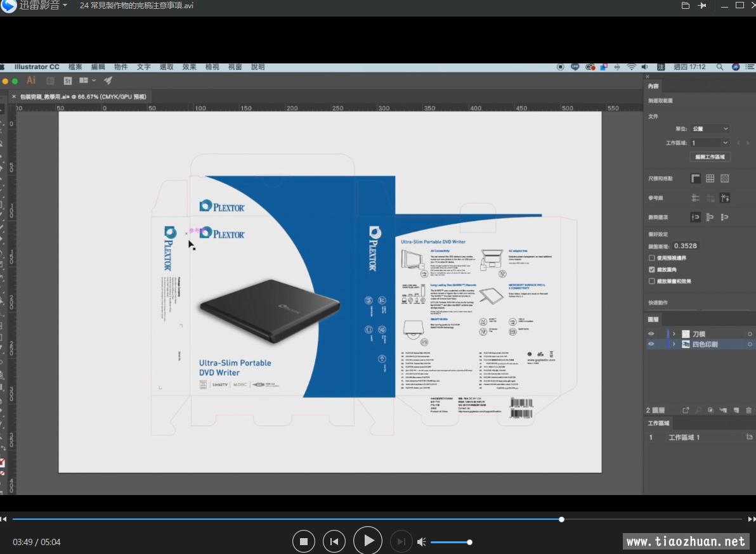
Task: Open 迅雷影音 player menu dropdown
Action: [65, 5]
